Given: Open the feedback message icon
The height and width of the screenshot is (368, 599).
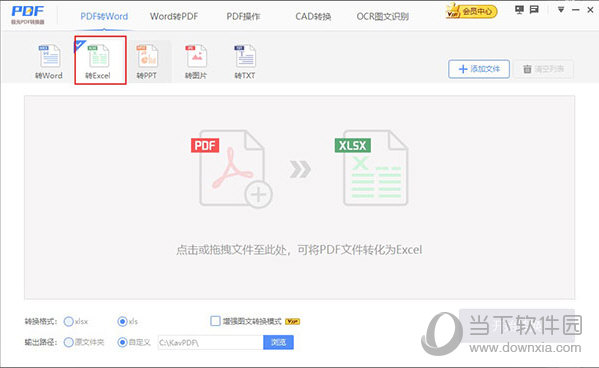Looking at the screenshot, I should point(534,10).
